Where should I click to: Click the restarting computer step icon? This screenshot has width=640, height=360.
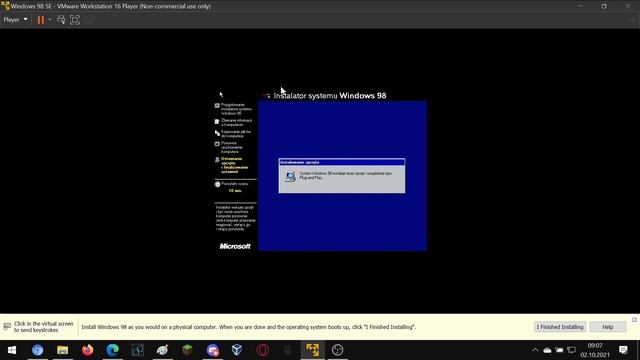(217, 144)
